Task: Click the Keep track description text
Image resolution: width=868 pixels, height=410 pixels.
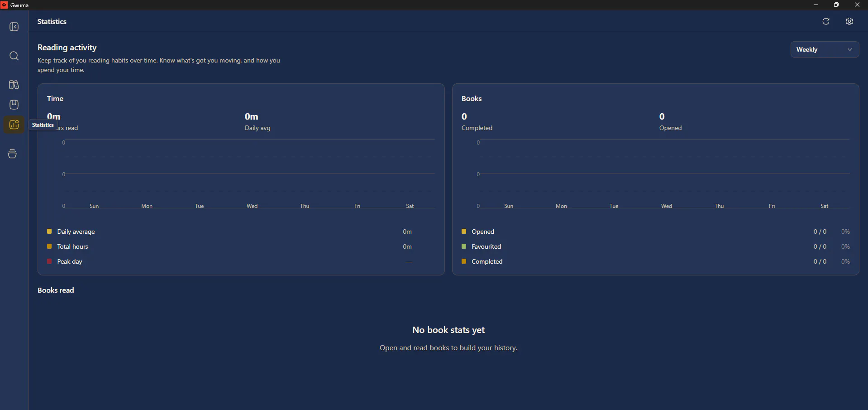Action: (x=159, y=65)
